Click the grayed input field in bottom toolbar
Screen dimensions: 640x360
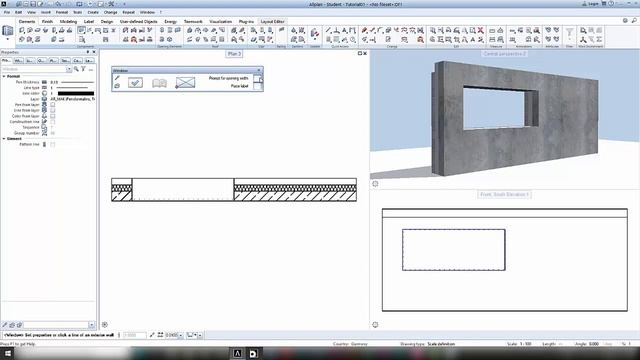pos(134,335)
